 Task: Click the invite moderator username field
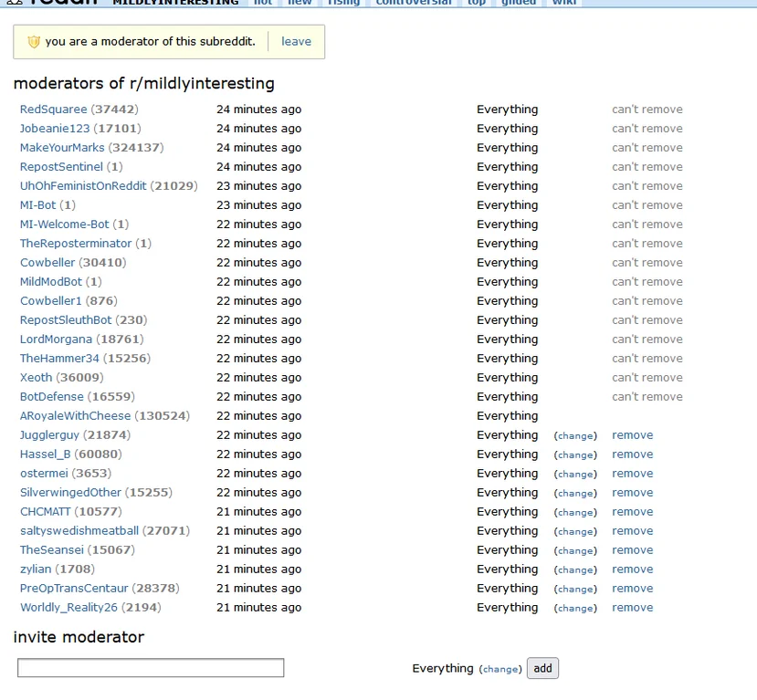151,668
